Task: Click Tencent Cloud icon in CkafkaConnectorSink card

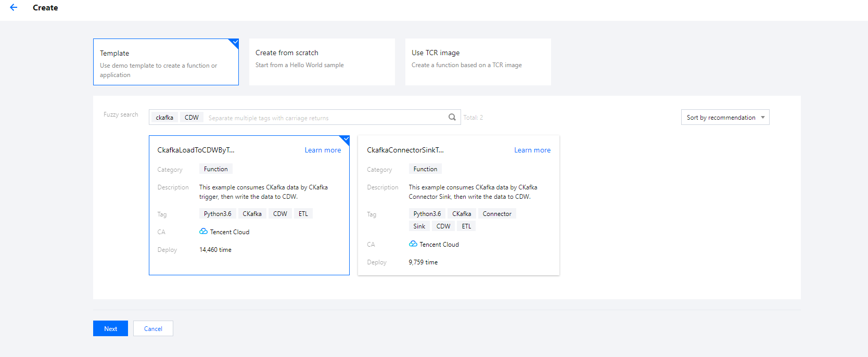Action: click(x=413, y=244)
